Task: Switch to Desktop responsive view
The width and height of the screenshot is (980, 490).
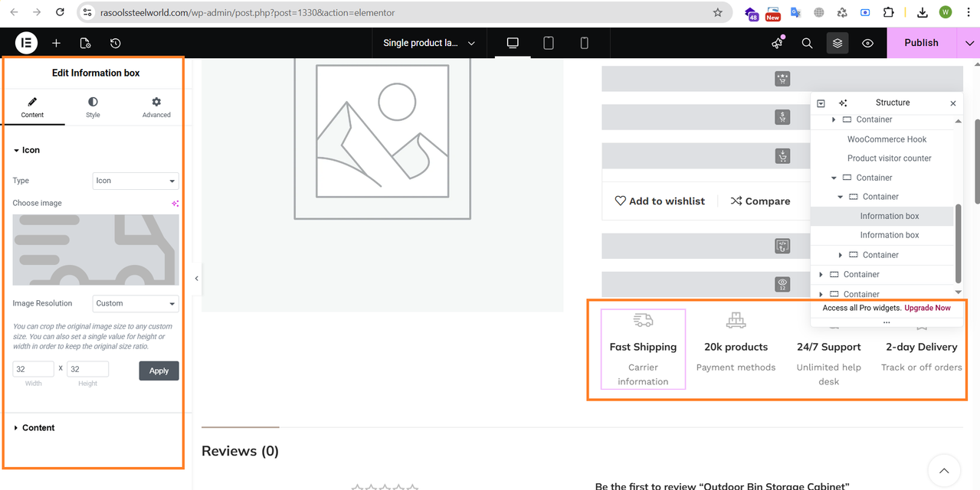Action: point(513,44)
